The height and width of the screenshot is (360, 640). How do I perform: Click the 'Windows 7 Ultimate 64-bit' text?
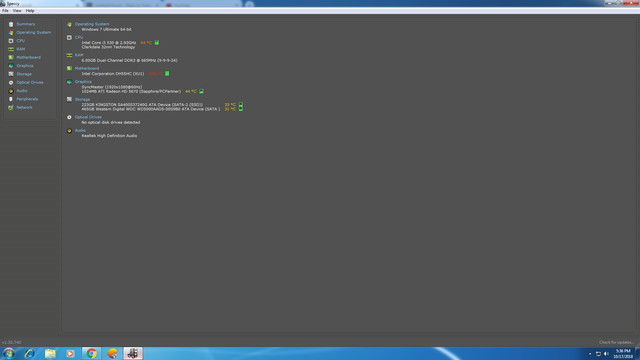click(x=106, y=29)
